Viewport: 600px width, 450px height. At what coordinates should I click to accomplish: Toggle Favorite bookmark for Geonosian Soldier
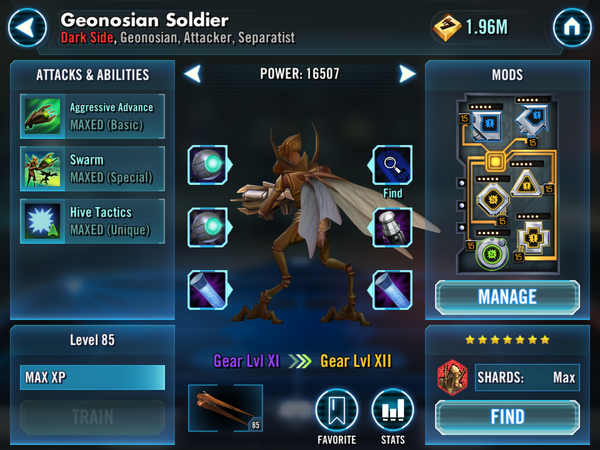click(337, 410)
